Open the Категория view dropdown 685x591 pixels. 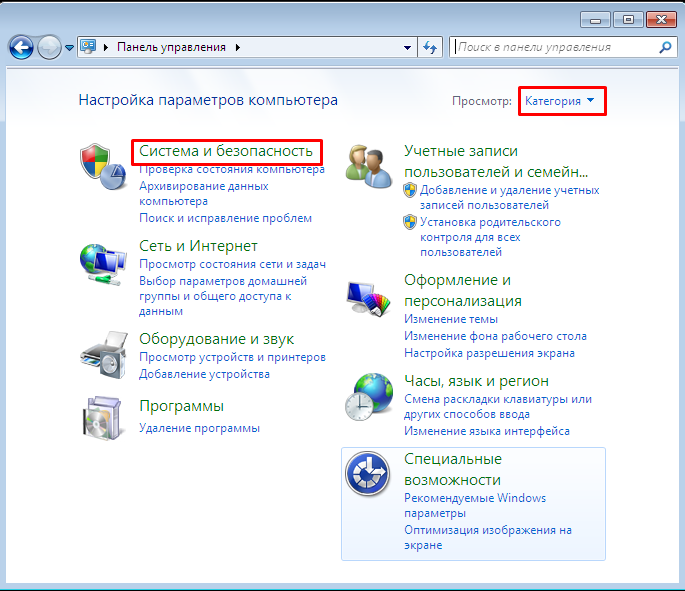[x=560, y=101]
